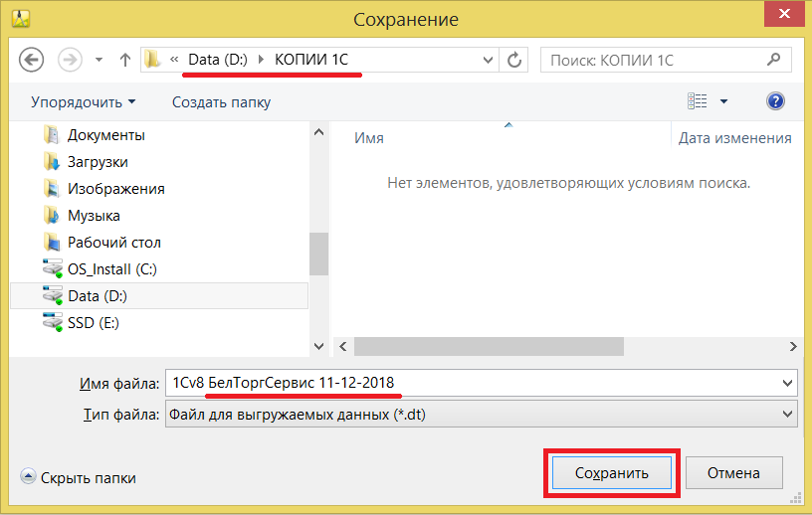Click the Имя файла input field

point(481,383)
